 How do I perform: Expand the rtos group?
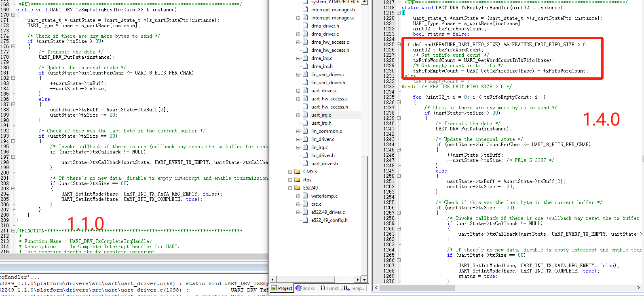(290, 180)
